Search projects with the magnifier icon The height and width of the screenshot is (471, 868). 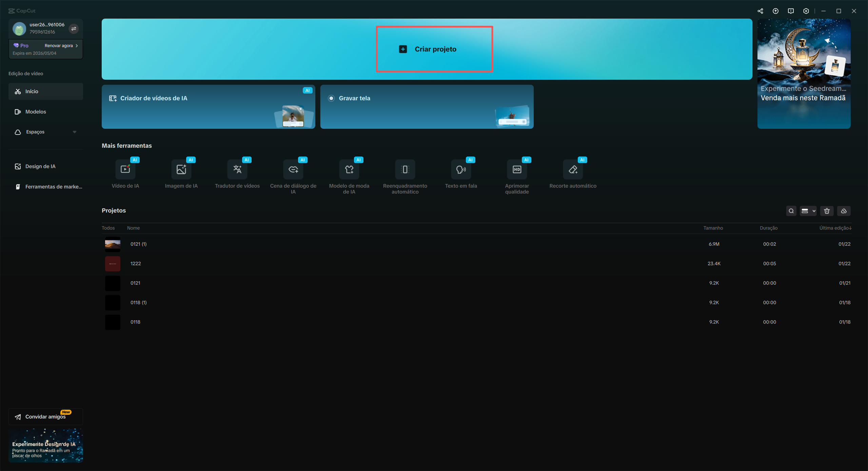(x=791, y=211)
